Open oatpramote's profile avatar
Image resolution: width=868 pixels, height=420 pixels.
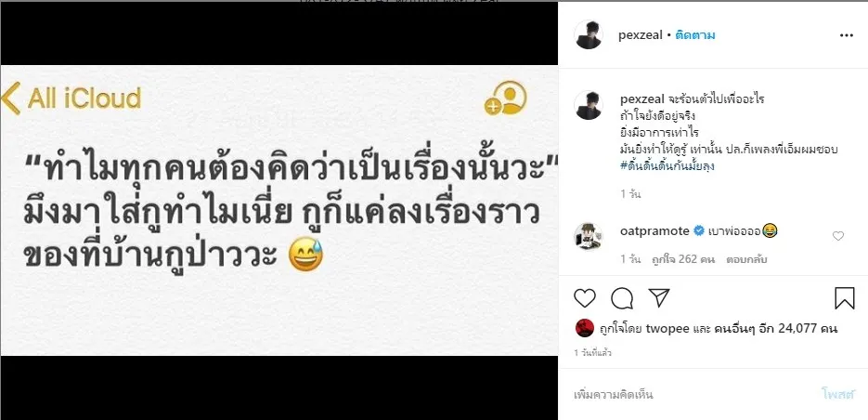pos(588,237)
